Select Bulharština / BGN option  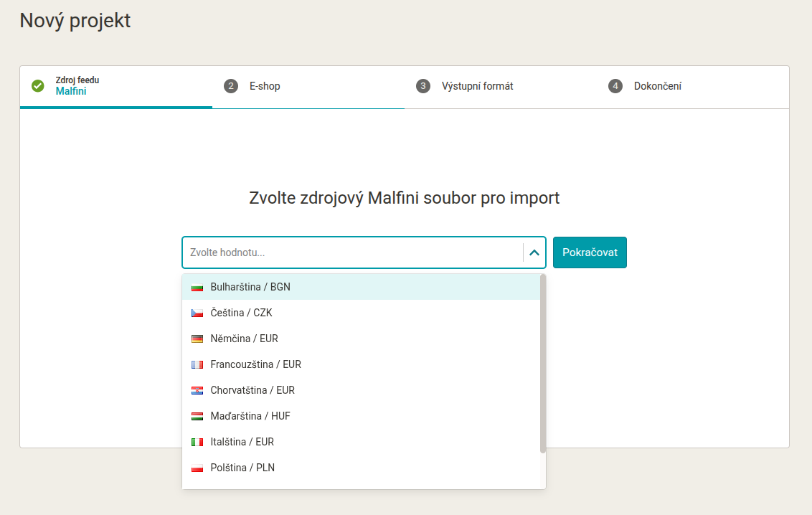(x=361, y=287)
